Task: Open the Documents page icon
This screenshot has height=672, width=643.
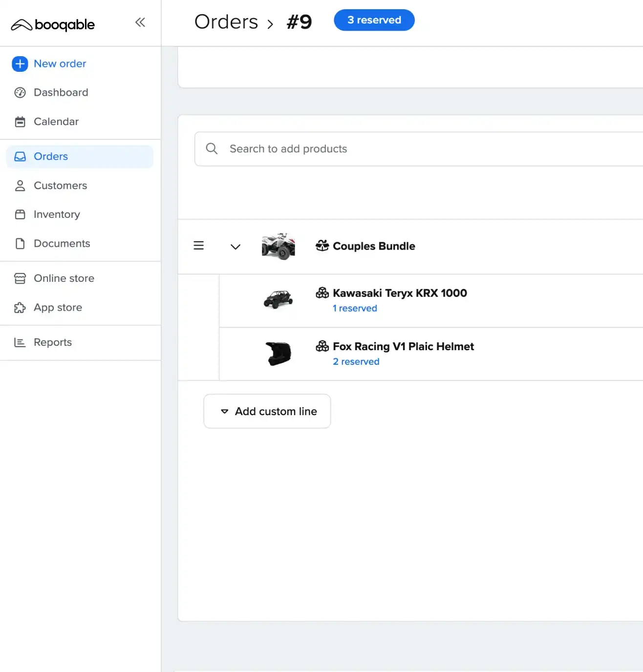Action: click(20, 244)
